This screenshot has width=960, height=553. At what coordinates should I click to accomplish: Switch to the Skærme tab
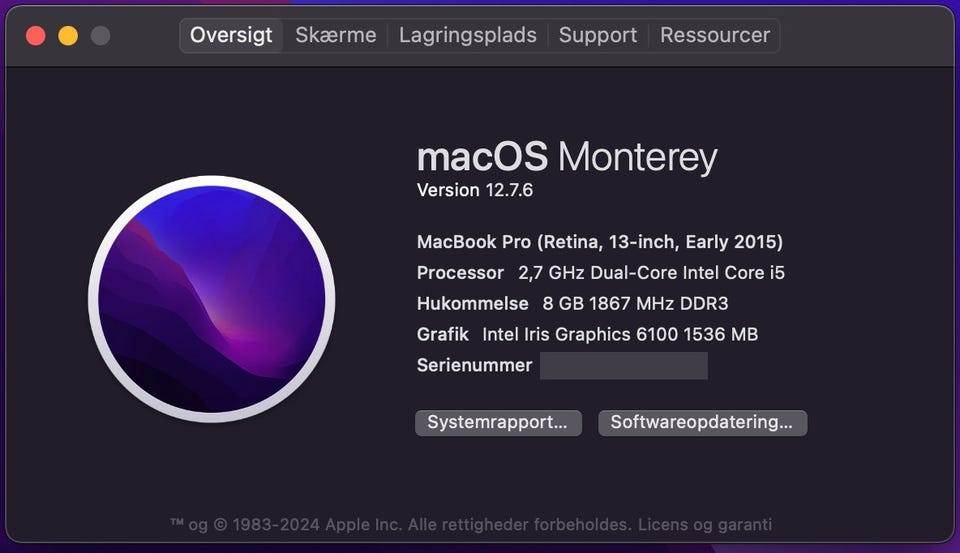click(336, 35)
